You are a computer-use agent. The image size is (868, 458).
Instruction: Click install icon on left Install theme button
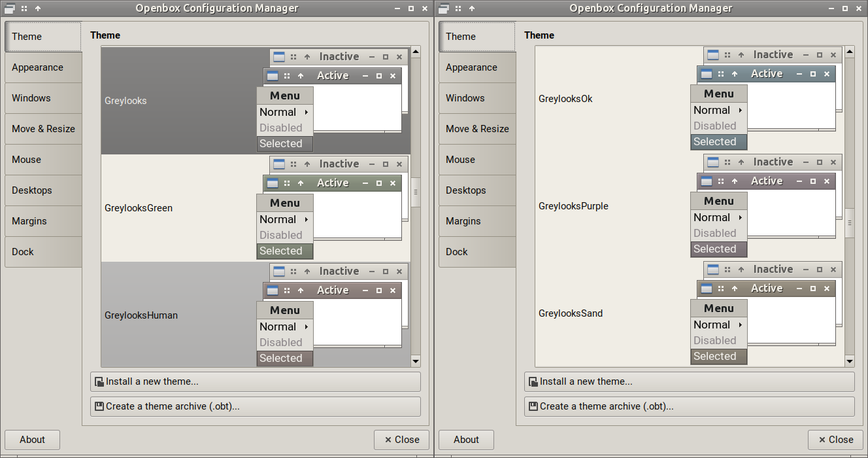tap(99, 382)
